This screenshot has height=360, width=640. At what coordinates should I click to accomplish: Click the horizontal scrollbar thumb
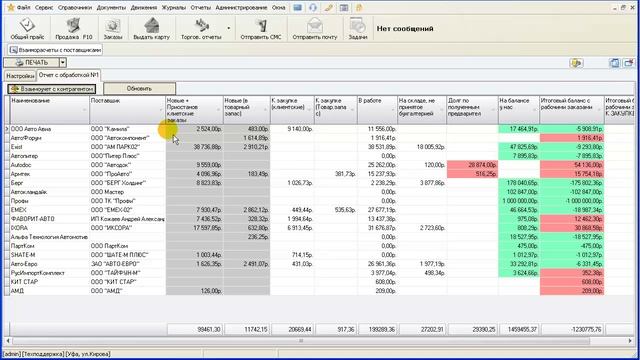(x=301, y=340)
